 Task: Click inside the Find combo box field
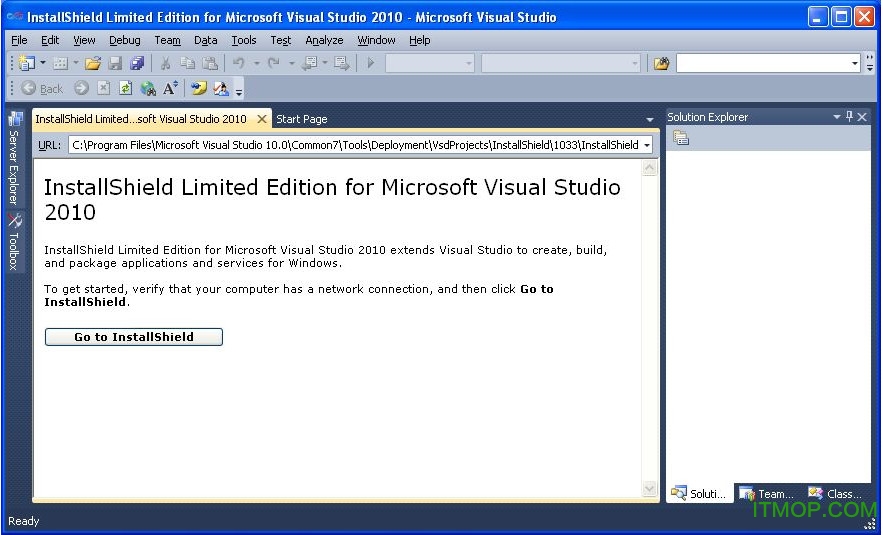763,63
